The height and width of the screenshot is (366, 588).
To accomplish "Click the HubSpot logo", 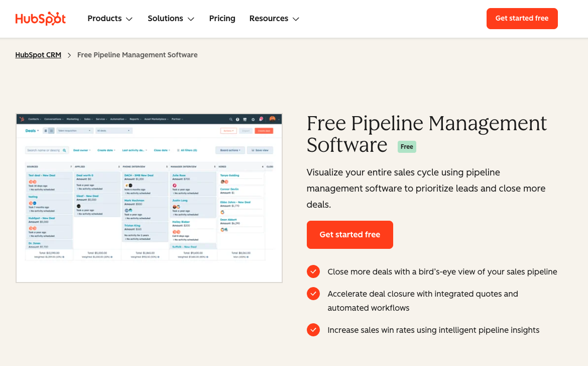I will (x=41, y=19).
